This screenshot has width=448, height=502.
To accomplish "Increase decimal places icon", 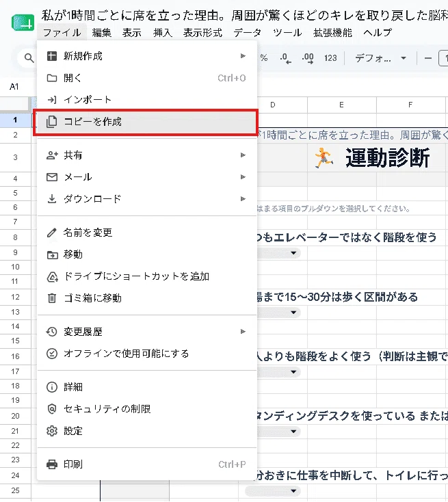I will (307, 58).
